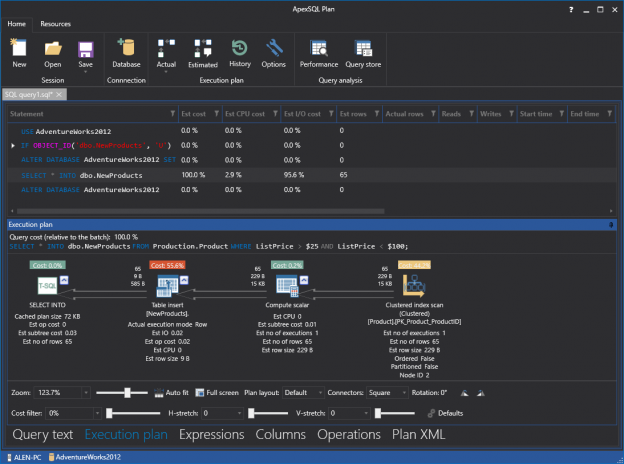The width and height of the screenshot is (624, 464).
Task: Open the Help question mark
Action: (571, 10)
